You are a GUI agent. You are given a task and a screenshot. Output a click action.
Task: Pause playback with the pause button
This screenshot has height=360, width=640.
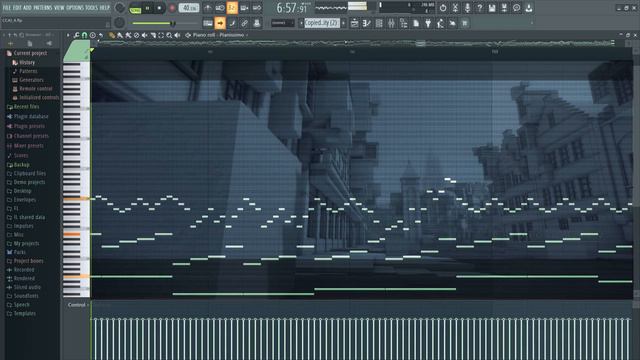click(147, 8)
